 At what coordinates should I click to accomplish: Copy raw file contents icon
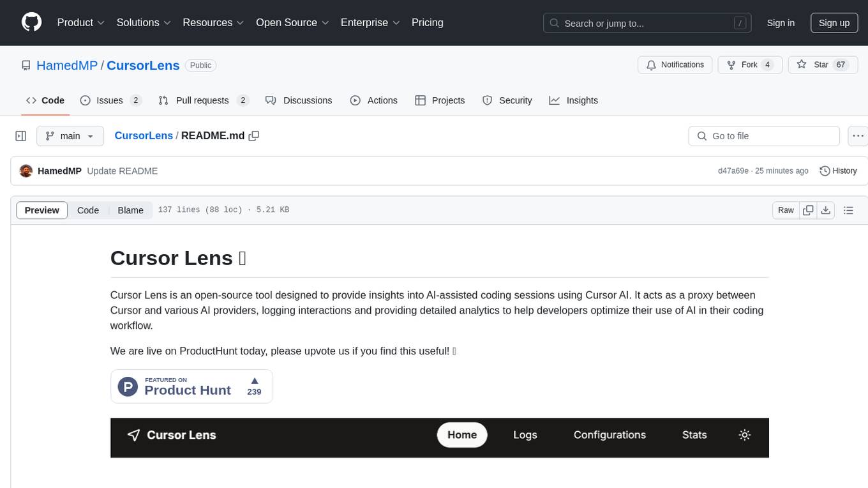tap(808, 210)
